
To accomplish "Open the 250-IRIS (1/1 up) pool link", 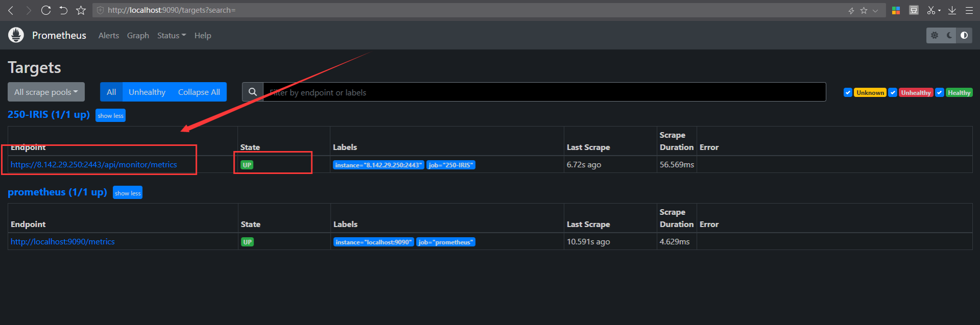I will [48, 114].
